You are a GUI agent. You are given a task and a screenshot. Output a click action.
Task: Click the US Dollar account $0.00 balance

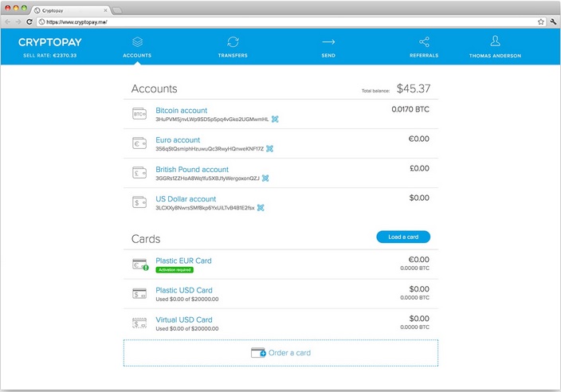pyautogui.click(x=419, y=198)
